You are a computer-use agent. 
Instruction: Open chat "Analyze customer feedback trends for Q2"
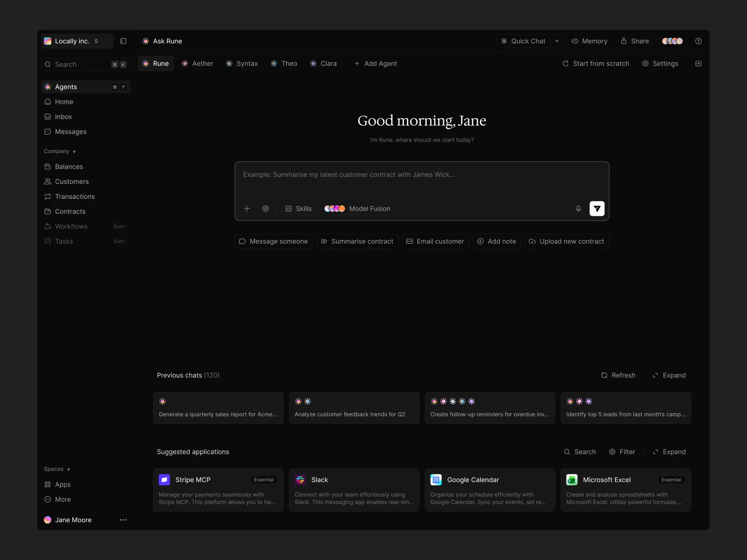click(x=354, y=408)
